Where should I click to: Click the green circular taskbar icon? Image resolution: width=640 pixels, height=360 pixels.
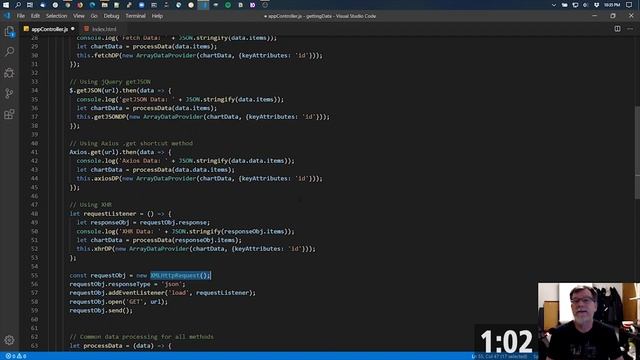pos(228,5)
